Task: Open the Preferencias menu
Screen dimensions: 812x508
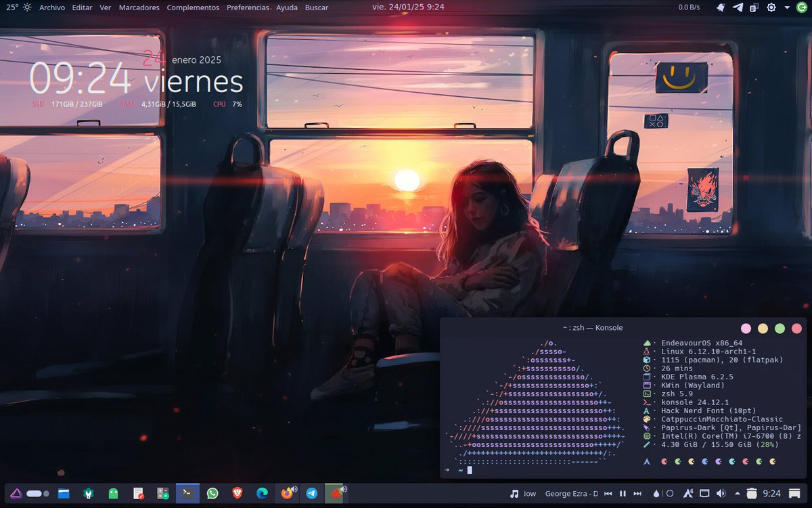Action: point(248,7)
